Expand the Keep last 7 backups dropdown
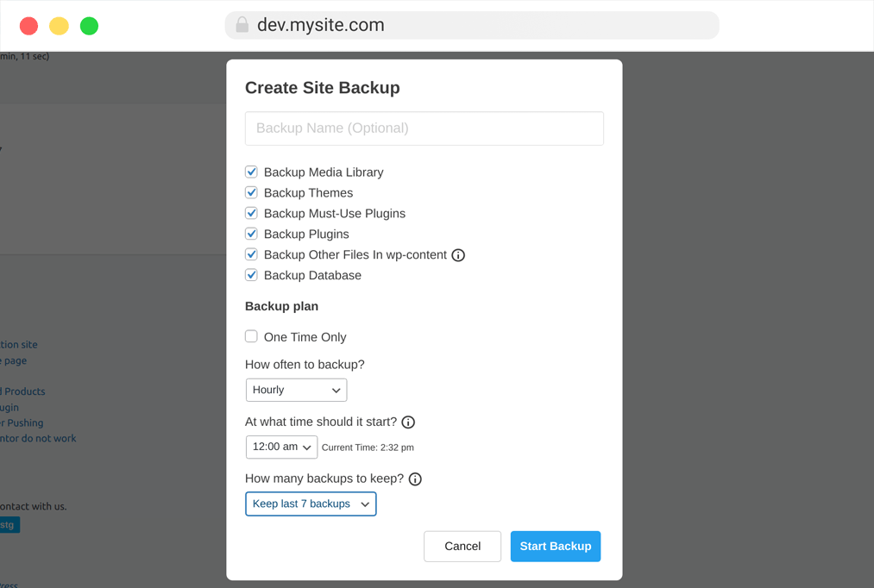 pyautogui.click(x=311, y=504)
